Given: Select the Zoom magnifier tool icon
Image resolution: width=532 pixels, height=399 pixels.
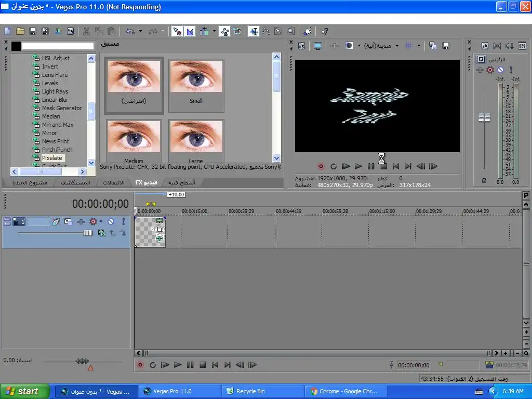Looking at the screenshot, I should 291,31.
